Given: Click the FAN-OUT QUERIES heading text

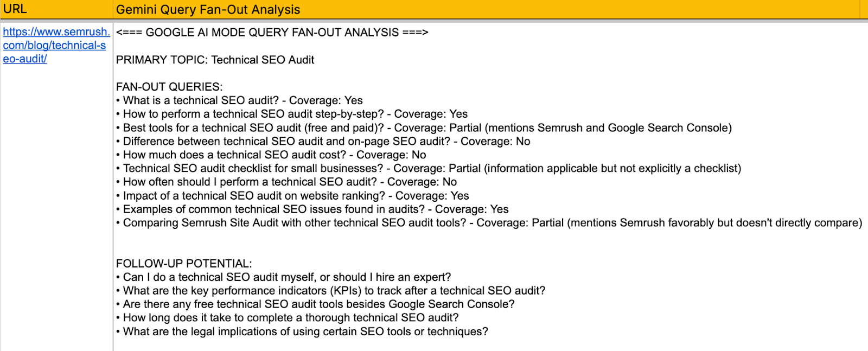Looking at the screenshot, I should [169, 87].
